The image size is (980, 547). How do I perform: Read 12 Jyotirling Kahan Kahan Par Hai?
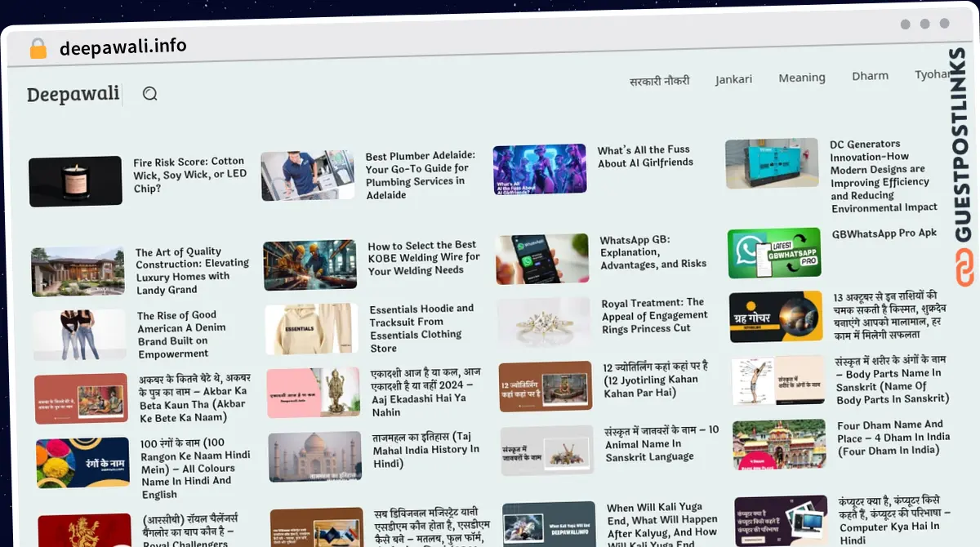(x=656, y=379)
